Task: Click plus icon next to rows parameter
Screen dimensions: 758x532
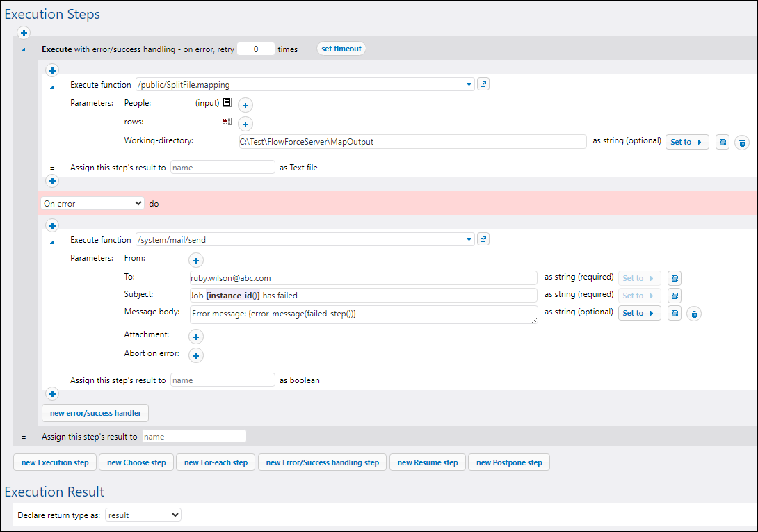Action: point(245,124)
